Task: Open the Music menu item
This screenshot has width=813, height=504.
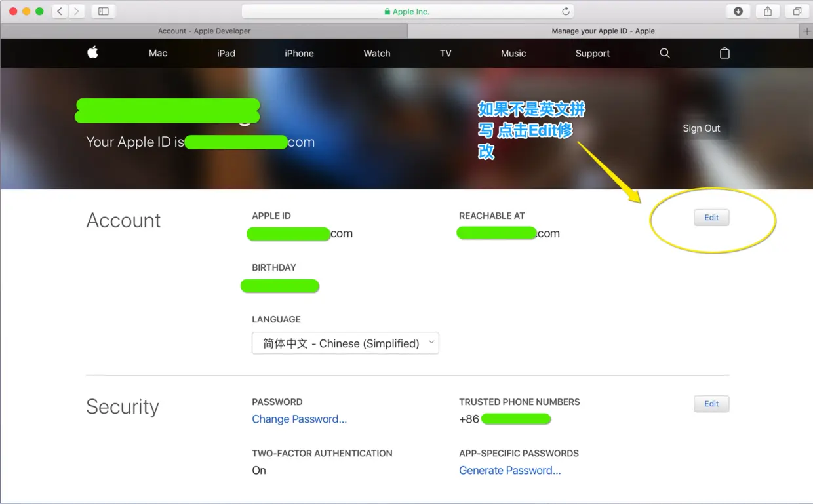Action: coord(513,53)
